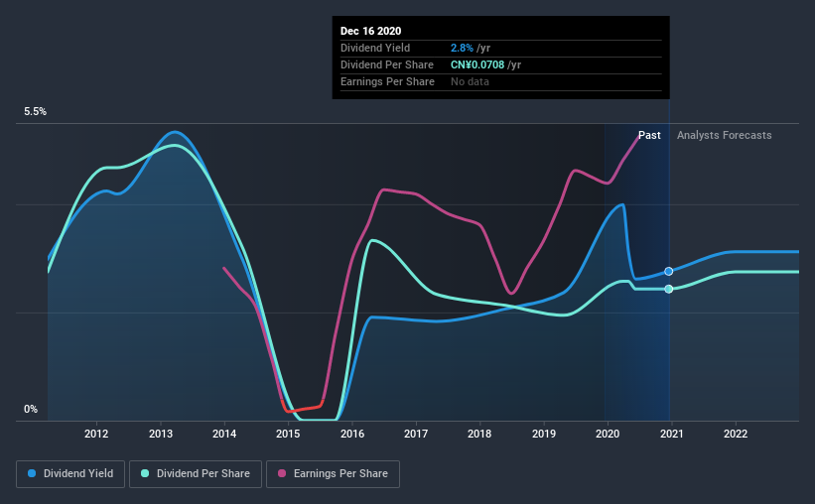The height and width of the screenshot is (504, 815).
Task: Click the 2014 x-axis label
Action: (224, 434)
